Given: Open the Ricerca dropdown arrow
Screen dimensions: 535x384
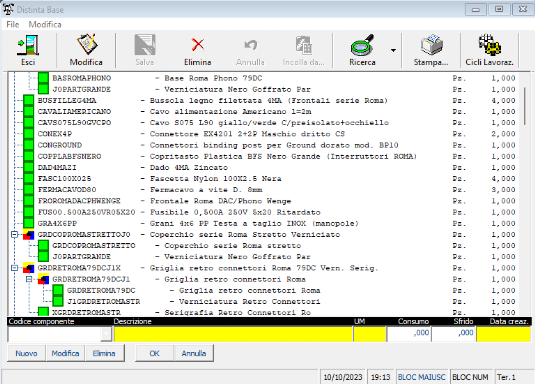Looking at the screenshot, I should pyautogui.click(x=393, y=50).
